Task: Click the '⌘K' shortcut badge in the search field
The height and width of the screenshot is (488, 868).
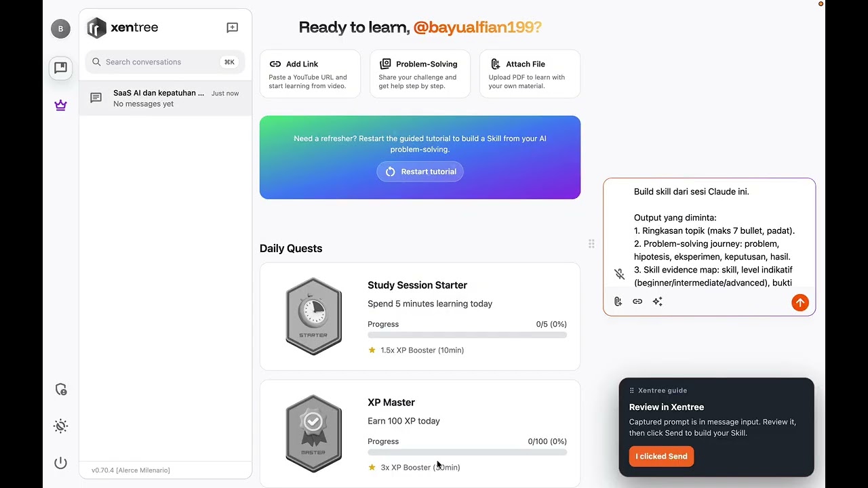Action: click(229, 62)
